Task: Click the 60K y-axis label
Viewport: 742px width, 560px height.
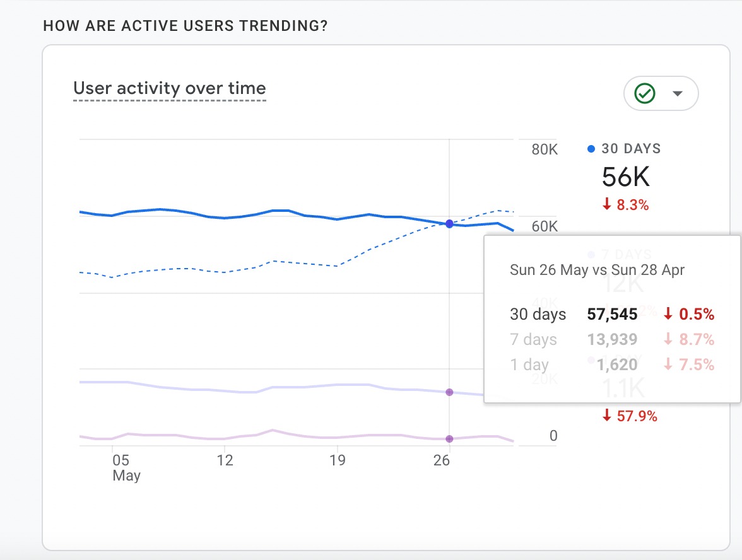Action: point(545,226)
